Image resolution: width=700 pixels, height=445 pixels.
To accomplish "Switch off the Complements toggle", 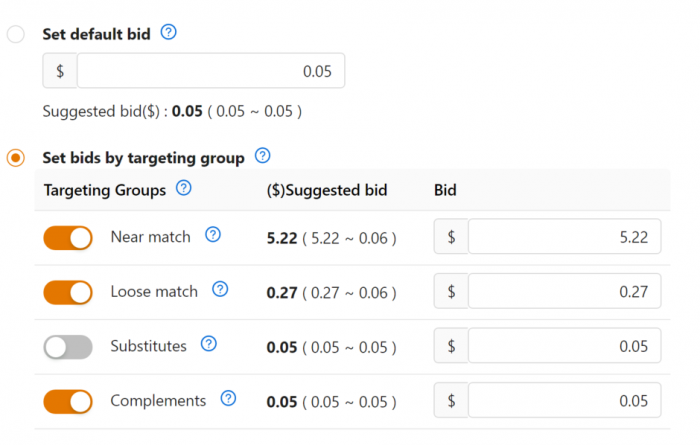I will click(68, 402).
